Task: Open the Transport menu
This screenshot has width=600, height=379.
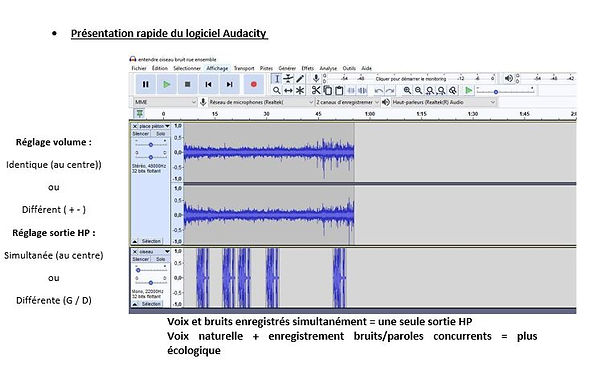Action: pos(244,68)
